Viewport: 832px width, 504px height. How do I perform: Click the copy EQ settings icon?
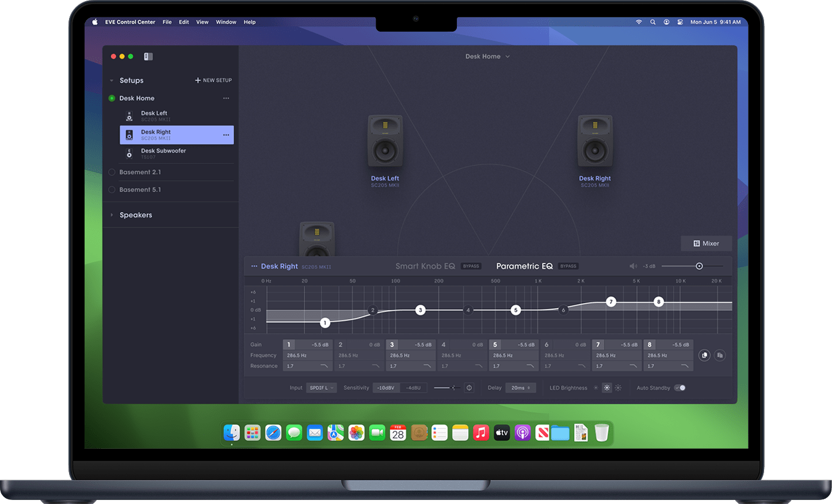click(704, 355)
